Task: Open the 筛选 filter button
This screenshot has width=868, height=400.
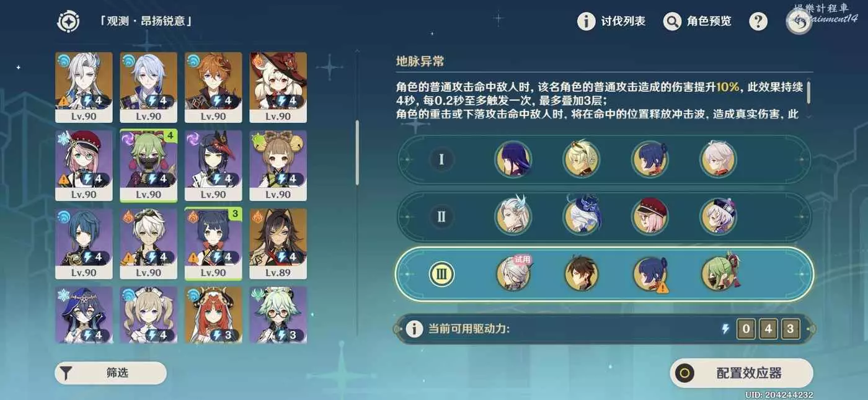Action: click(x=111, y=373)
